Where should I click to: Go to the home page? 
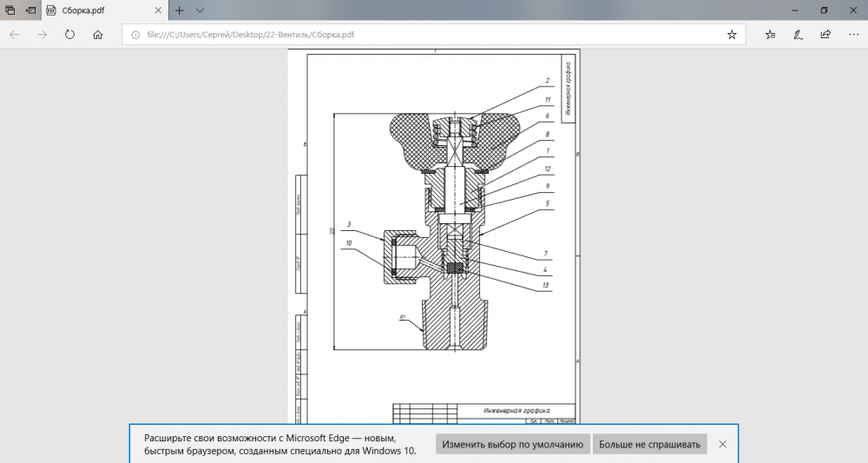point(98,35)
